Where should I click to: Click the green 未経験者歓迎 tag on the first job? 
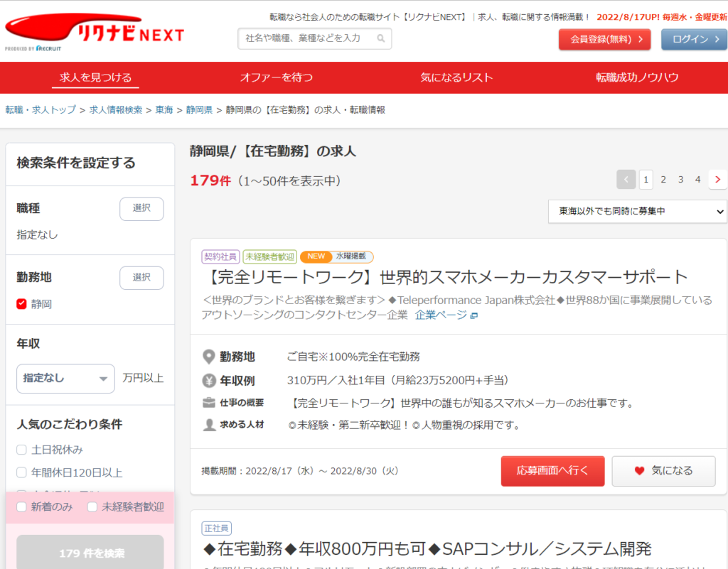pyautogui.click(x=269, y=256)
